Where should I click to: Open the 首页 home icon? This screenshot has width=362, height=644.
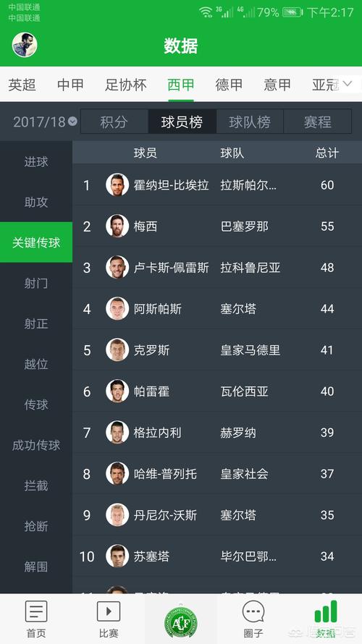[36, 611]
